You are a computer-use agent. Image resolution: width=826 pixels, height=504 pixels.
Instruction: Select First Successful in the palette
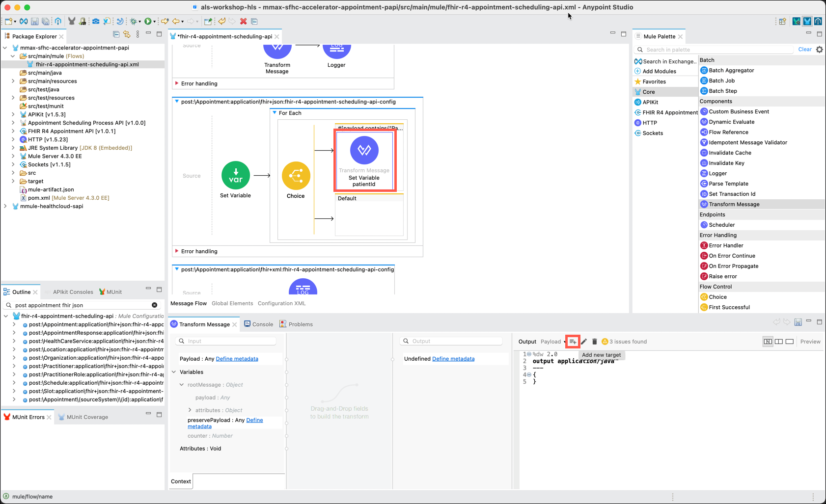pos(729,307)
